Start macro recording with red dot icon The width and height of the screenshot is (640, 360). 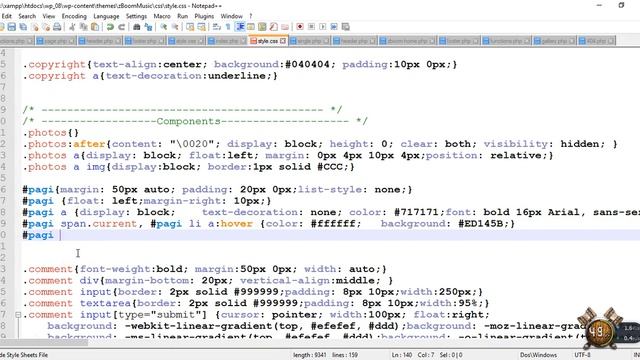pos(300,27)
